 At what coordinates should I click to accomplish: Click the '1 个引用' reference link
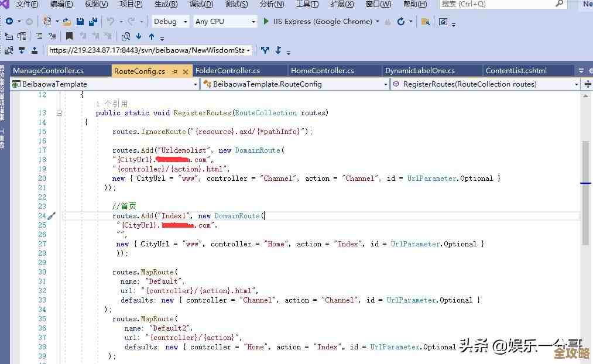(112, 104)
